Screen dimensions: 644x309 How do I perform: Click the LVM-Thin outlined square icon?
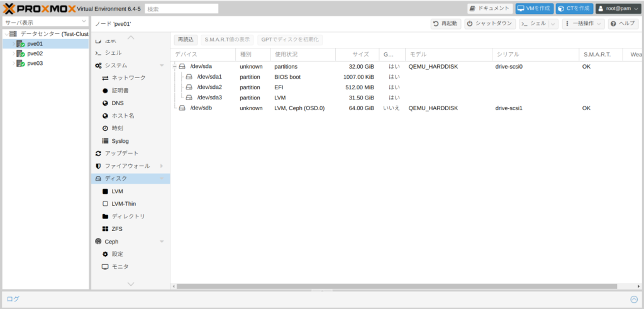pyautogui.click(x=105, y=203)
